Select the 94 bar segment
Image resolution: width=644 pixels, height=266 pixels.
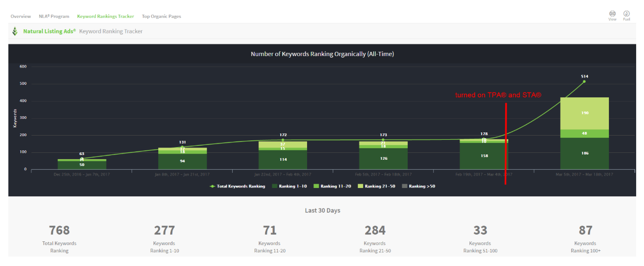(182, 161)
